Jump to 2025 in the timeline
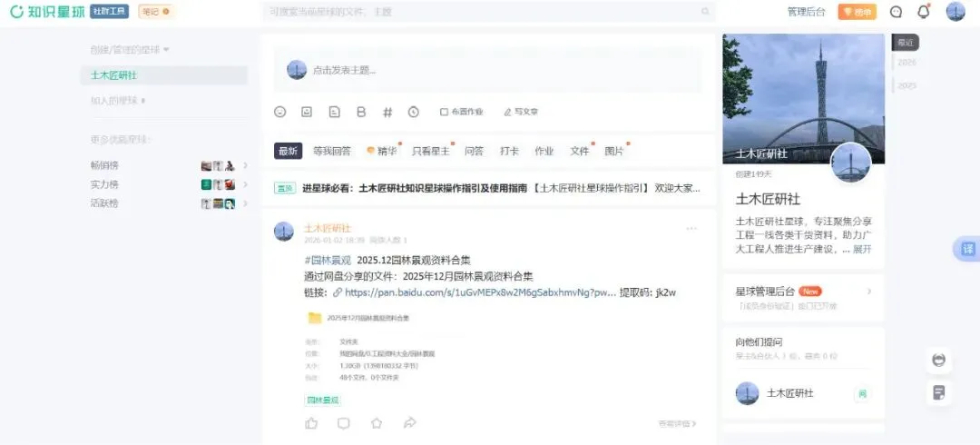Screen dimensions: 980x445 906,85
